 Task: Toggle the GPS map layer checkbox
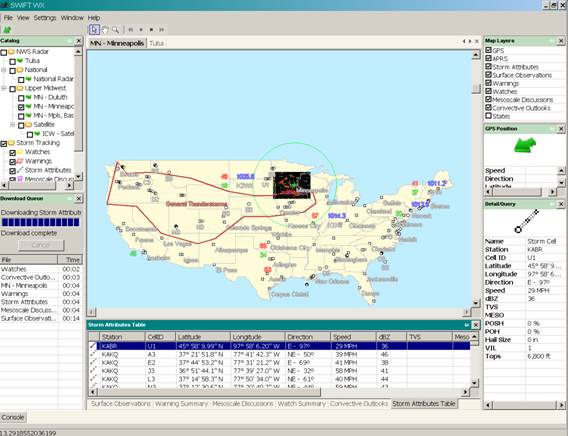pos(488,50)
